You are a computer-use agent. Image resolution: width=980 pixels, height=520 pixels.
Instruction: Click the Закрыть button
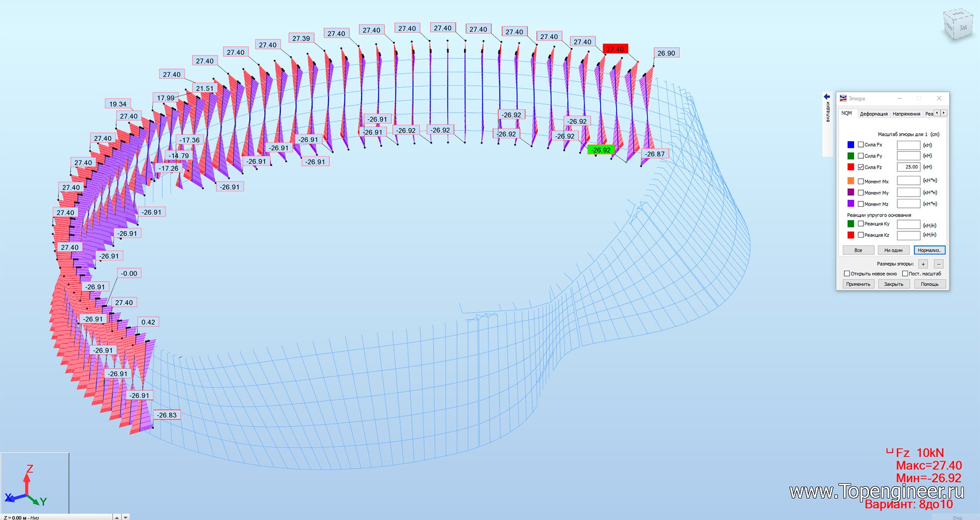click(893, 284)
